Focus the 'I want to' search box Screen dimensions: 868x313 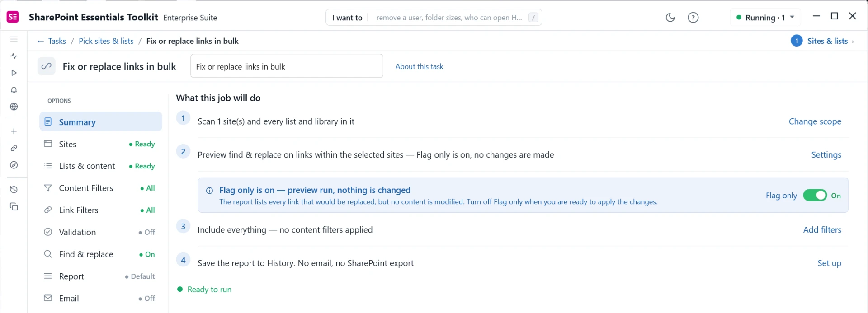coord(434,18)
